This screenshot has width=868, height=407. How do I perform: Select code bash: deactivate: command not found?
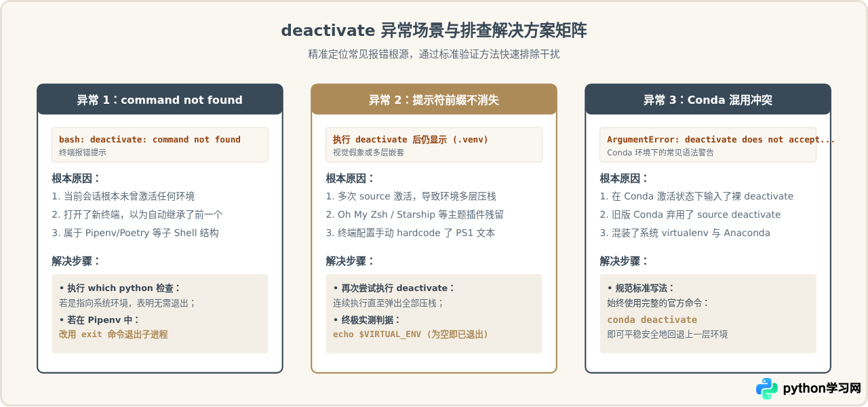pyautogui.click(x=150, y=139)
